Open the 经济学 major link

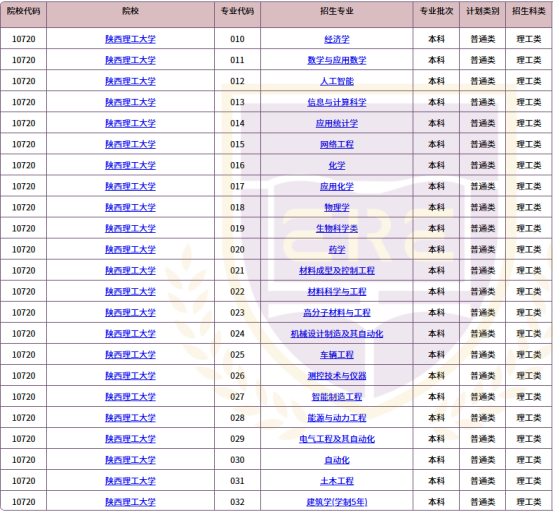point(337,39)
